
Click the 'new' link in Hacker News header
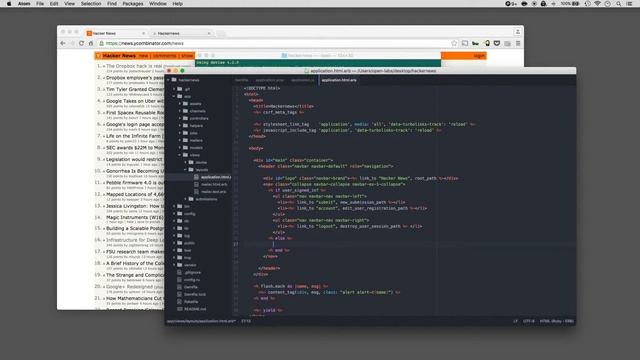point(143,56)
